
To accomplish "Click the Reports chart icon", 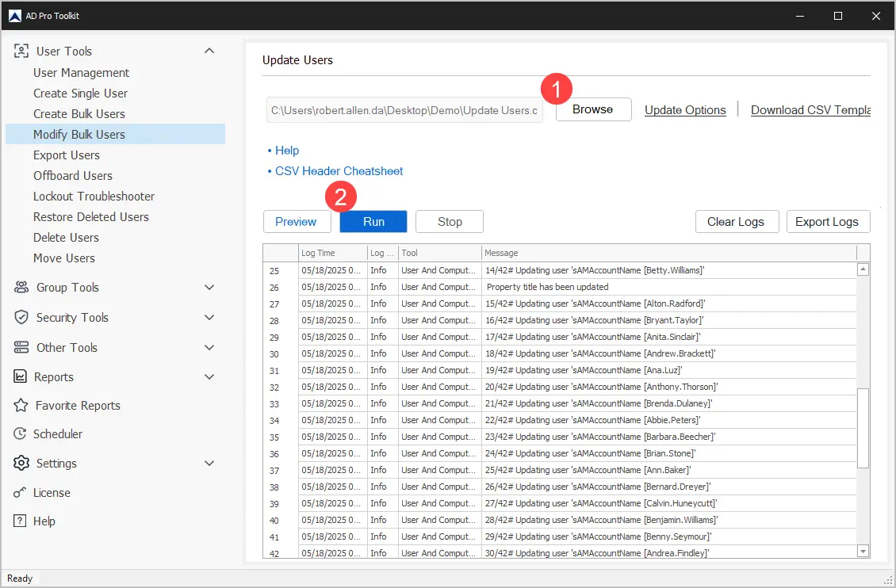I will pyautogui.click(x=20, y=376).
